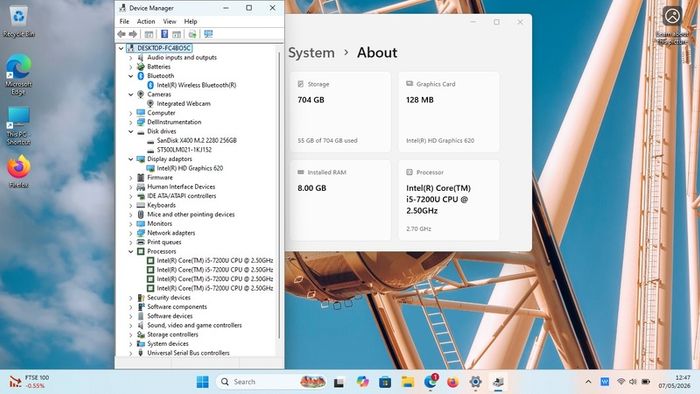Collapse the DESKTOP-FC4BO5C root node

(x=121, y=48)
